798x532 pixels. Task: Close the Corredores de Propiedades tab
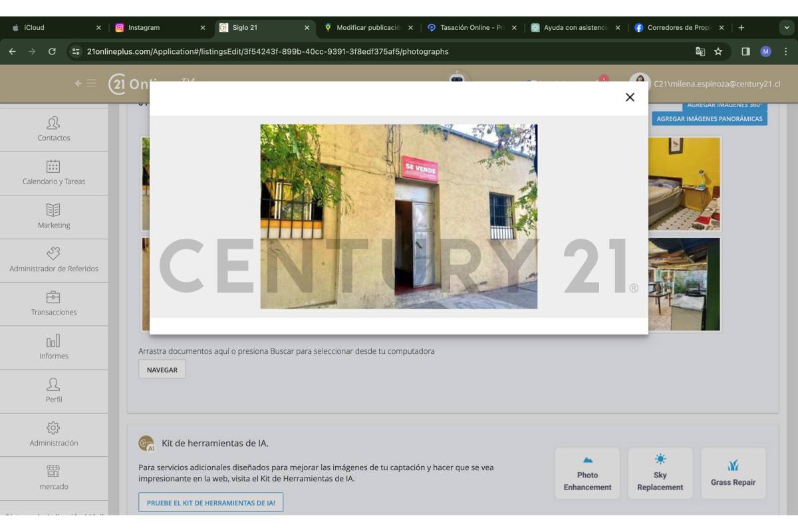pos(722,28)
